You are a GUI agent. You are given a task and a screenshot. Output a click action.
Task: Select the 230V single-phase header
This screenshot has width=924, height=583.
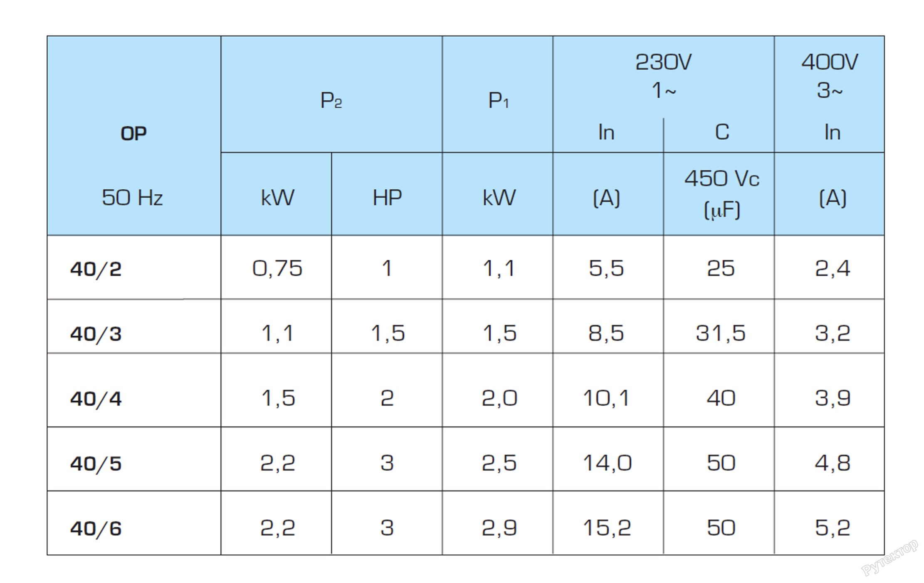(663, 76)
